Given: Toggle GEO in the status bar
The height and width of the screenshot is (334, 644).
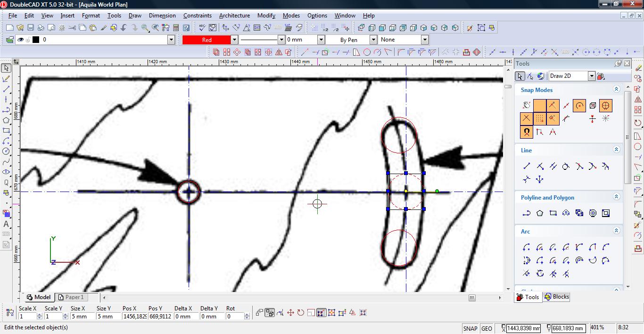Looking at the screenshot, I should 487,328.
